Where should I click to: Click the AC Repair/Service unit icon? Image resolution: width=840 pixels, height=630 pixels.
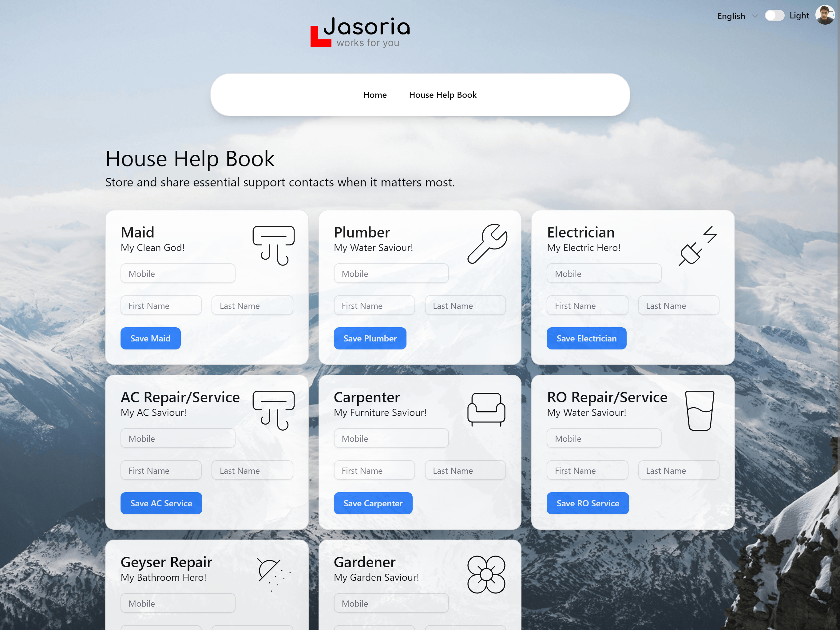tap(273, 410)
